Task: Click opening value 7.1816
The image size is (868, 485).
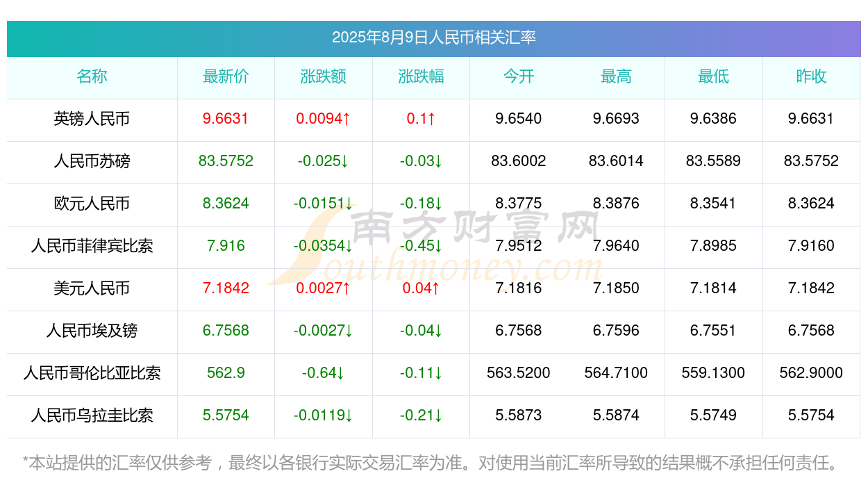Action: coord(519,288)
